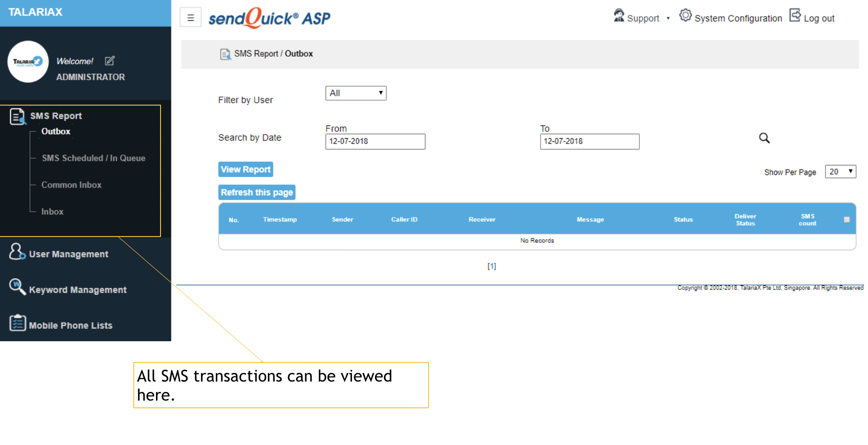The image size is (868, 445).
Task: Click the No. column header
Action: [234, 220]
